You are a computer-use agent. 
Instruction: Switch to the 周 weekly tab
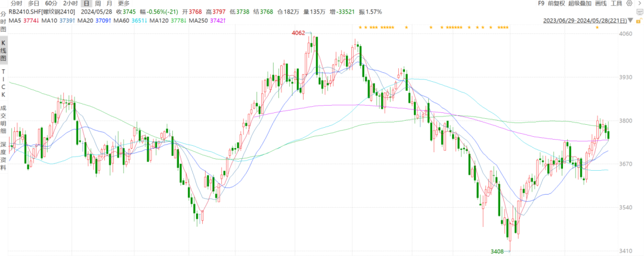pos(98,4)
